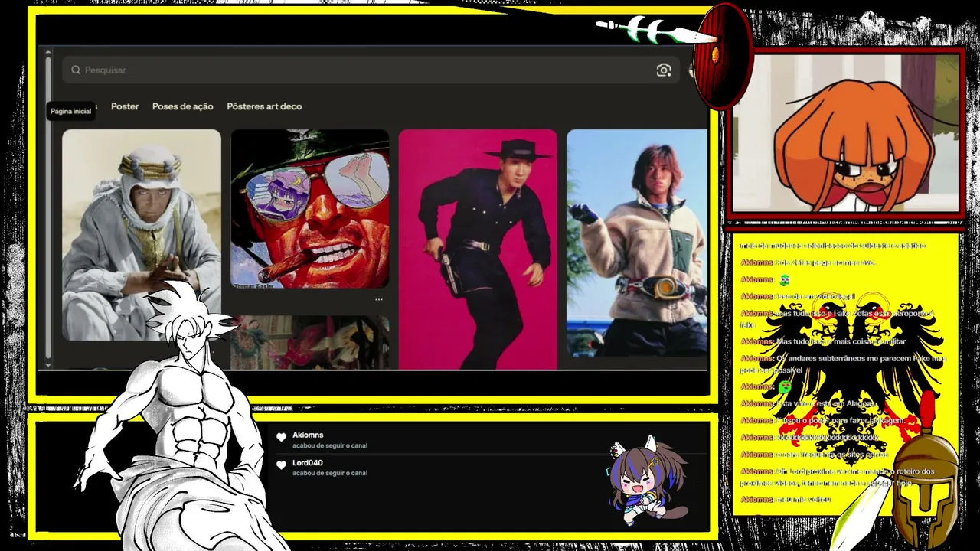The height and width of the screenshot is (551, 980).
Task: Click the vertical scrollbar thumb of the page
Action: (x=48, y=207)
